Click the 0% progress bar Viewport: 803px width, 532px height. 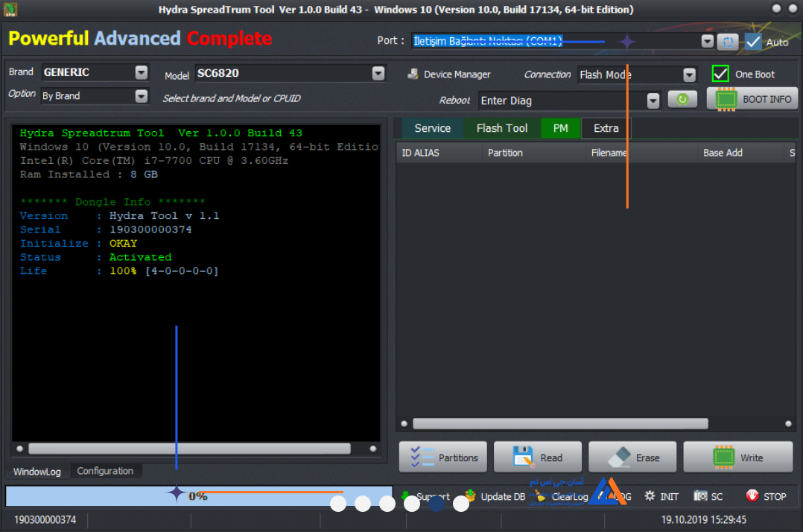pyautogui.click(x=199, y=496)
